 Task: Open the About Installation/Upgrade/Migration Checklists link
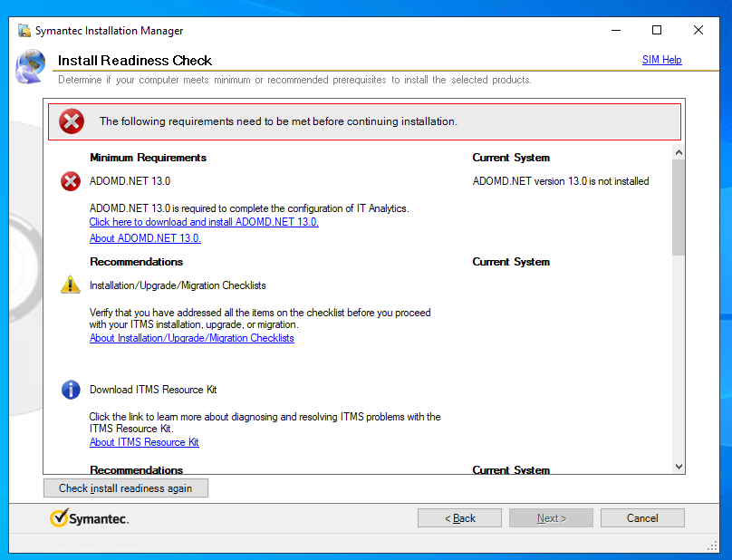coord(191,338)
